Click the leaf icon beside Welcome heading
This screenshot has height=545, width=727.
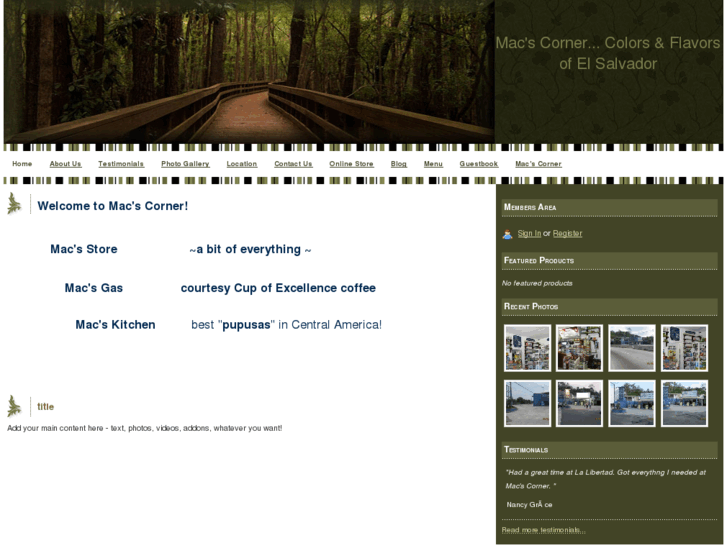point(14,204)
